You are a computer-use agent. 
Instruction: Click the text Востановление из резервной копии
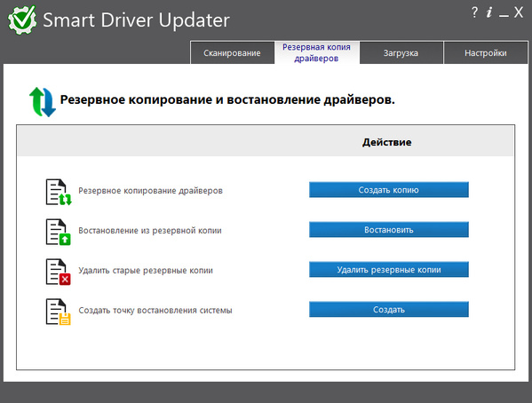150,231
